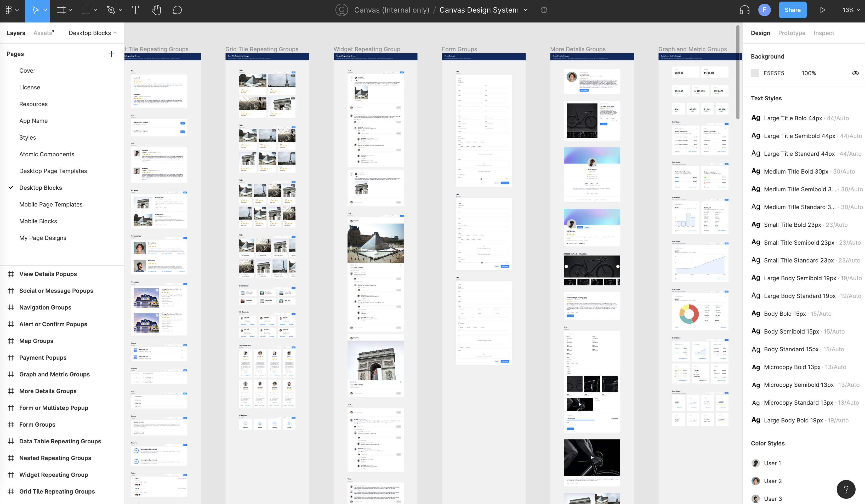Switch to the Assets tab
The image size is (865, 504).
43,33
